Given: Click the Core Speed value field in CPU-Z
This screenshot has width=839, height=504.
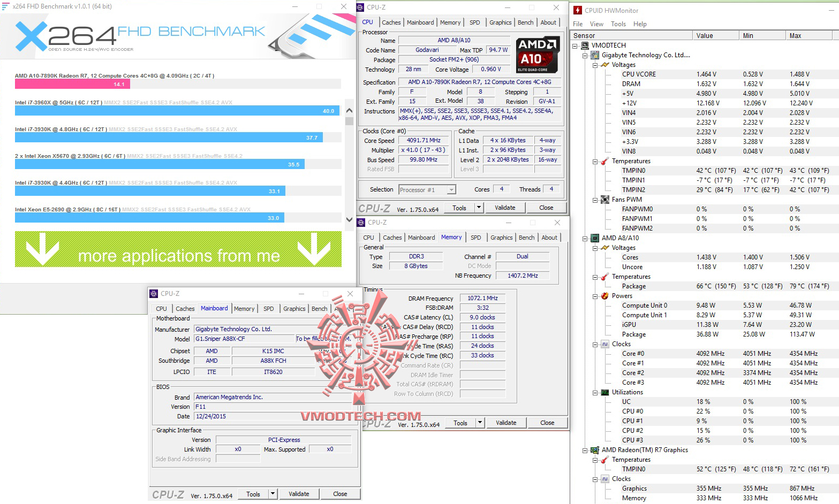Looking at the screenshot, I should 424,141.
